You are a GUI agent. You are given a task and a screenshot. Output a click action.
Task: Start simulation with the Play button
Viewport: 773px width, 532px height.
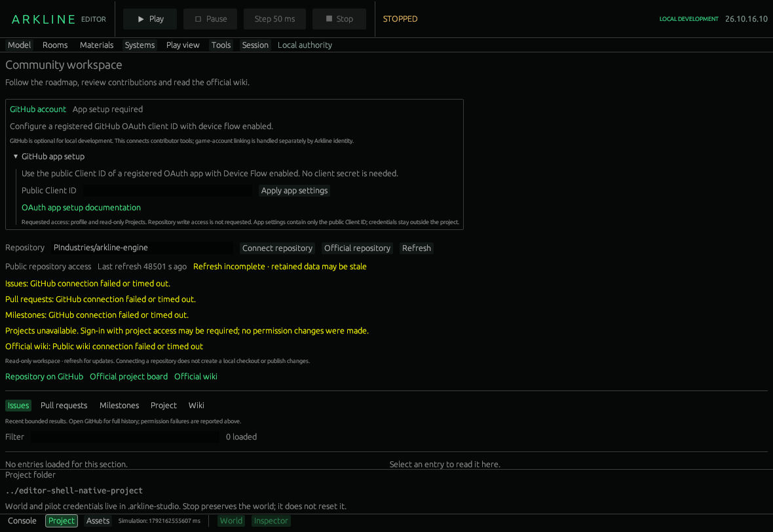[x=150, y=19]
